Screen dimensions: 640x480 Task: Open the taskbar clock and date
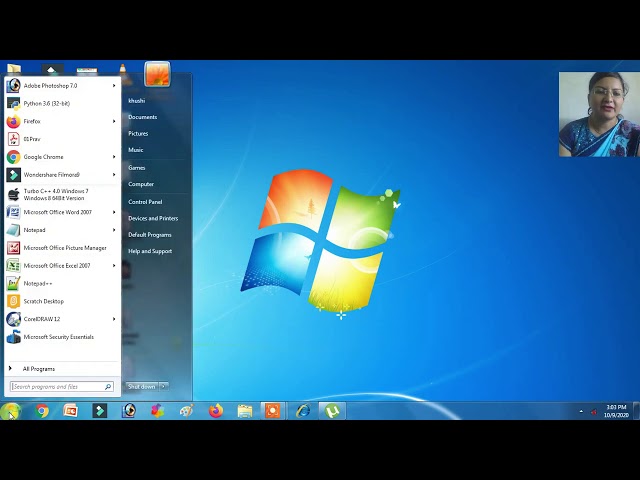coord(616,411)
